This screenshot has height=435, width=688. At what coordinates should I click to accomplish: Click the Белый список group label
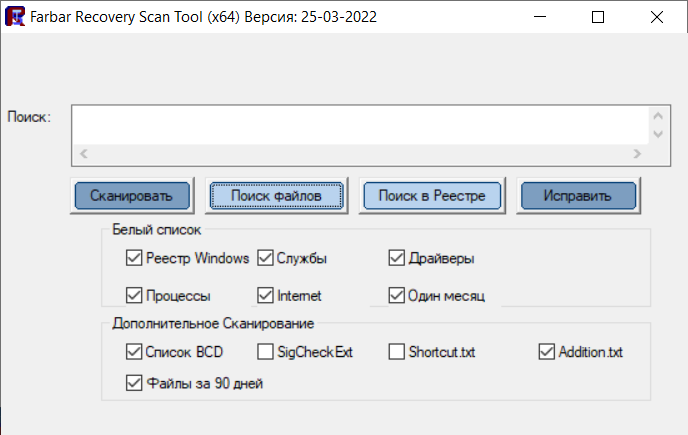pyautogui.click(x=157, y=230)
